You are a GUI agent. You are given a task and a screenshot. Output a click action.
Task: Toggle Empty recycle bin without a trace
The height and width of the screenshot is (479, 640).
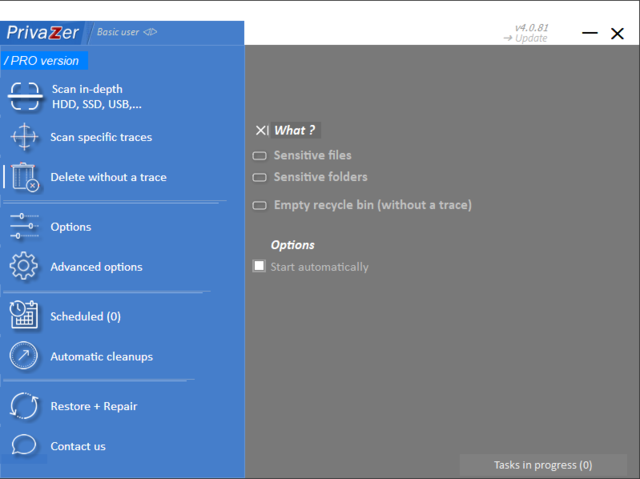259,205
